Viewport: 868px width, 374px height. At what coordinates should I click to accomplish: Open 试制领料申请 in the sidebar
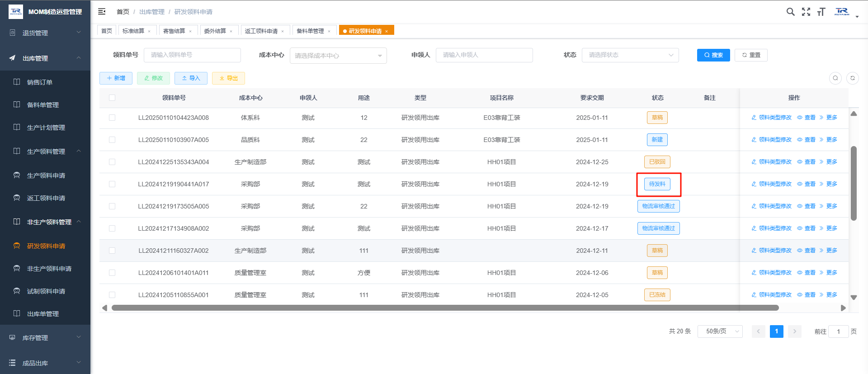tap(46, 291)
